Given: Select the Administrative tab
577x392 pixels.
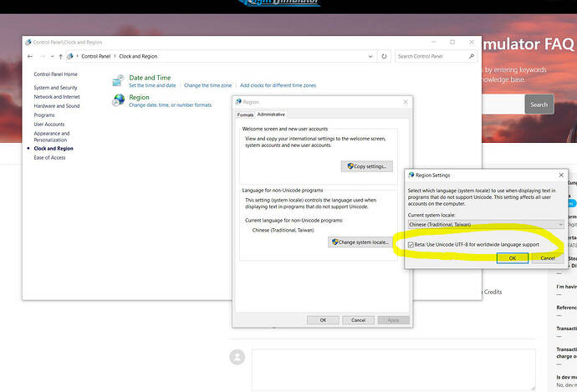Looking at the screenshot, I should click(x=271, y=115).
